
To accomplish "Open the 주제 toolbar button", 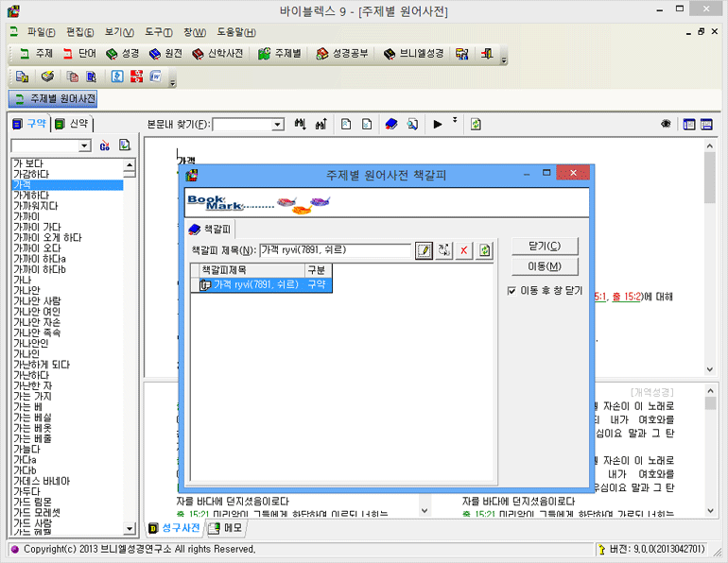I will point(36,53).
